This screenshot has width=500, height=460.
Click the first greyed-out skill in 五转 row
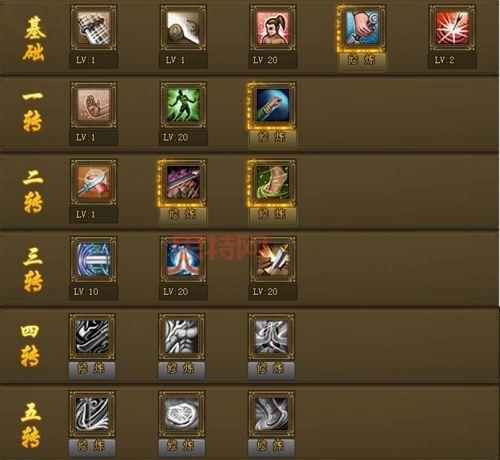[x=92, y=414]
